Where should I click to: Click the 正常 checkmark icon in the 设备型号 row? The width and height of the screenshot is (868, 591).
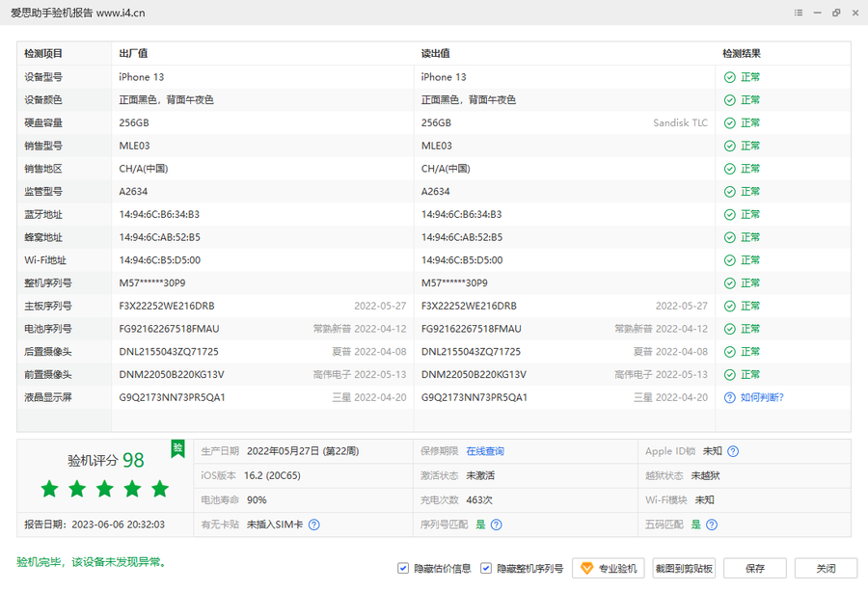pyautogui.click(x=730, y=77)
